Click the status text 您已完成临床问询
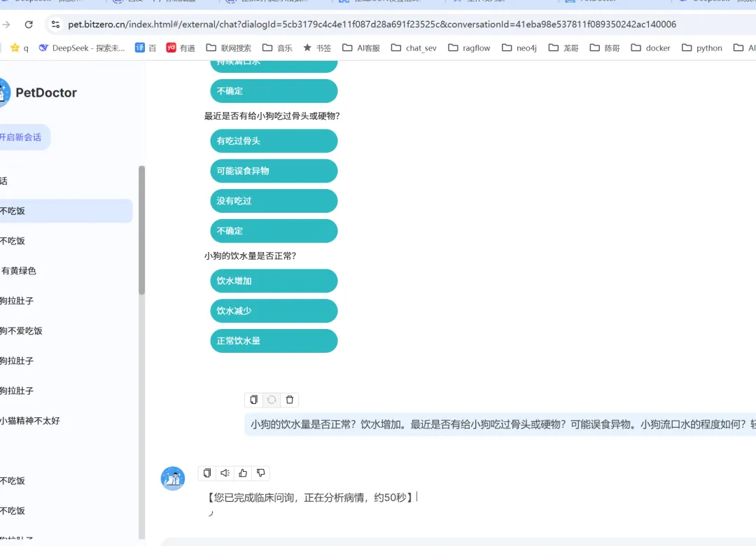Viewport: 756px width, 546px height. click(310, 498)
